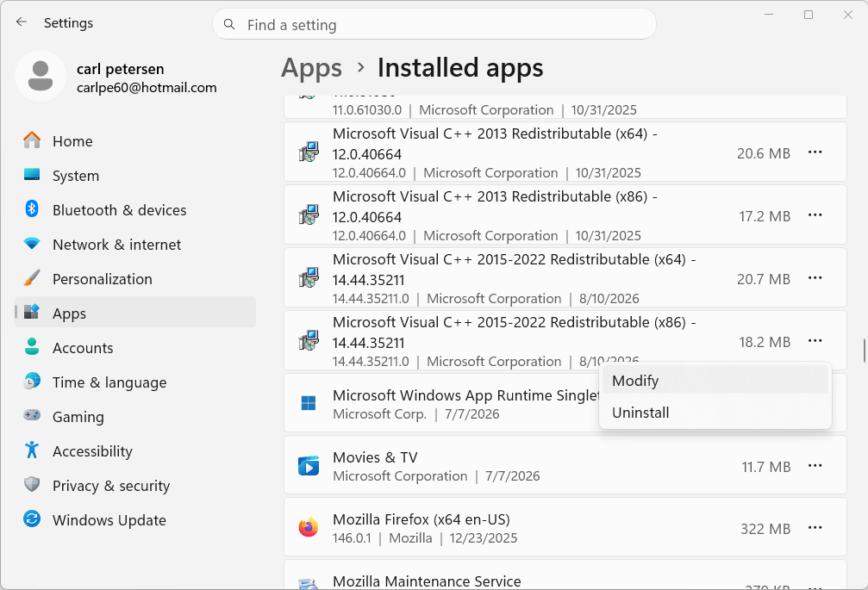Click the Installed apps heading
The image size is (868, 590).
click(460, 67)
